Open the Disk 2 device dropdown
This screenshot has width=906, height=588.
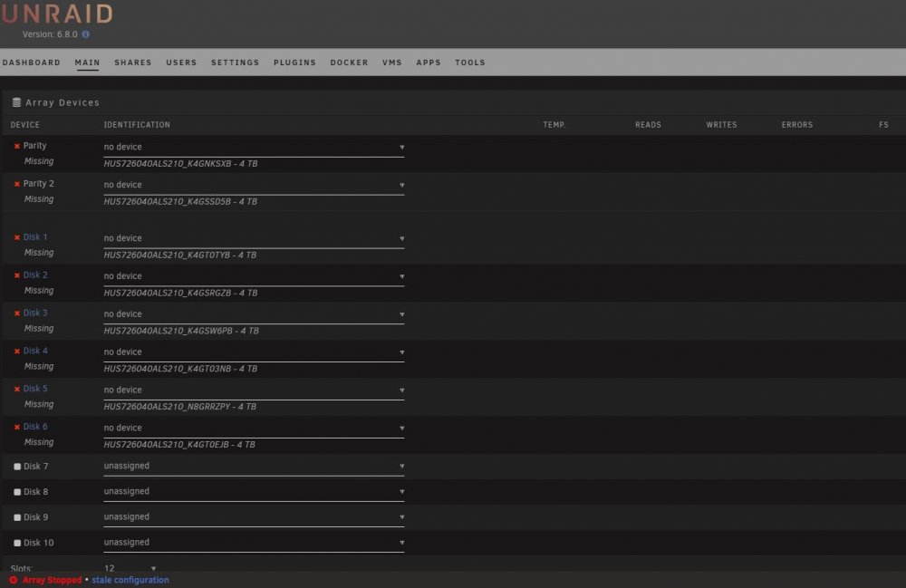[254, 276]
